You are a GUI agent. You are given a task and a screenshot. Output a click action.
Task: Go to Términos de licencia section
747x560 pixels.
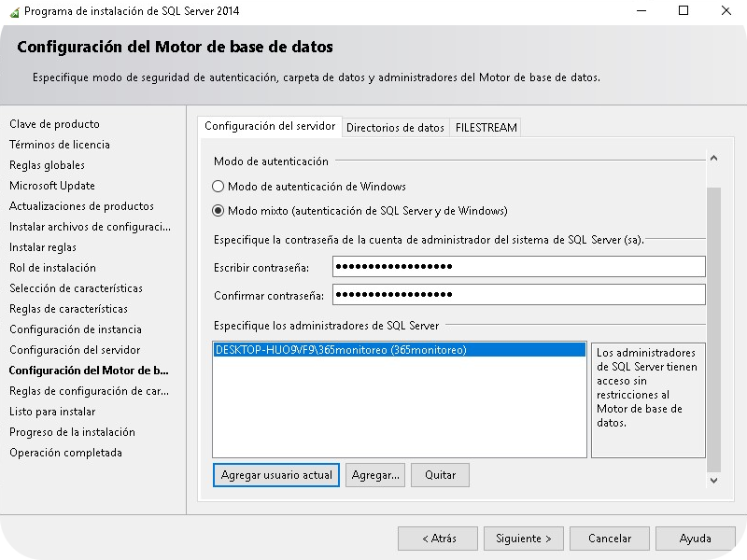(61, 145)
